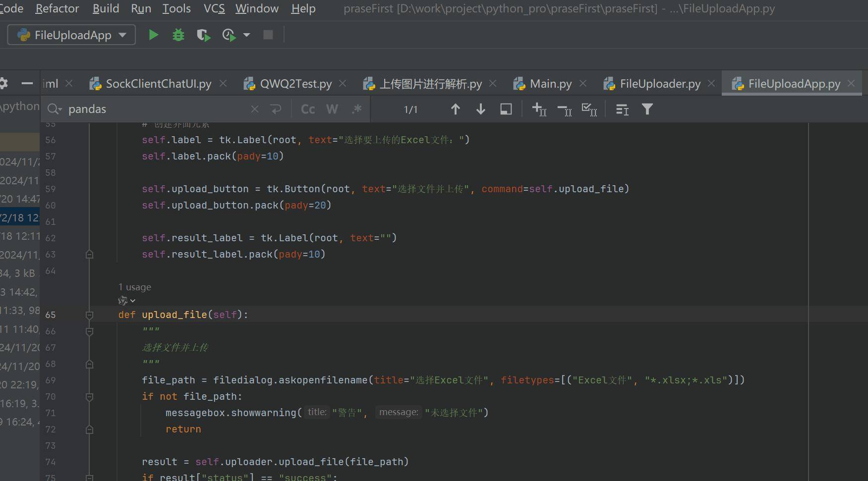Launch the profiler run icon
The width and height of the screenshot is (868, 481).
[x=229, y=35]
